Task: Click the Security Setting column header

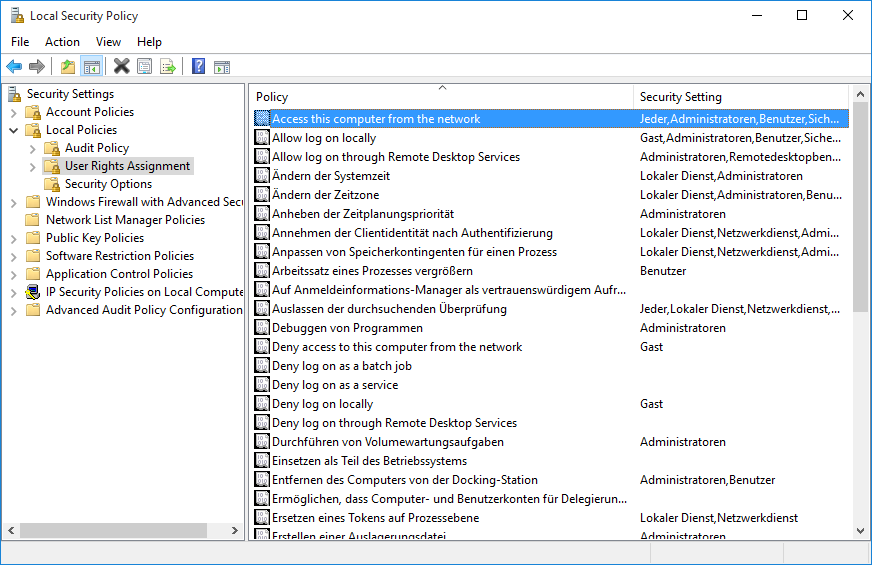Action: [x=740, y=97]
